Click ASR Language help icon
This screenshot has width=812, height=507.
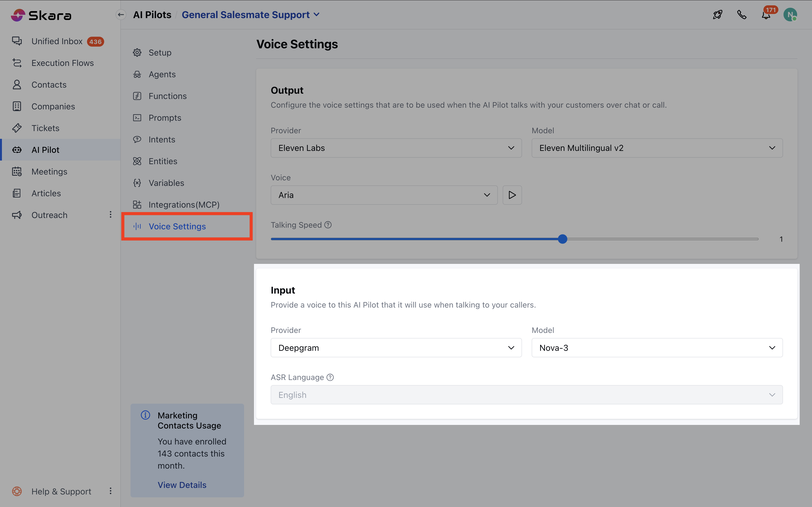pyautogui.click(x=330, y=377)
